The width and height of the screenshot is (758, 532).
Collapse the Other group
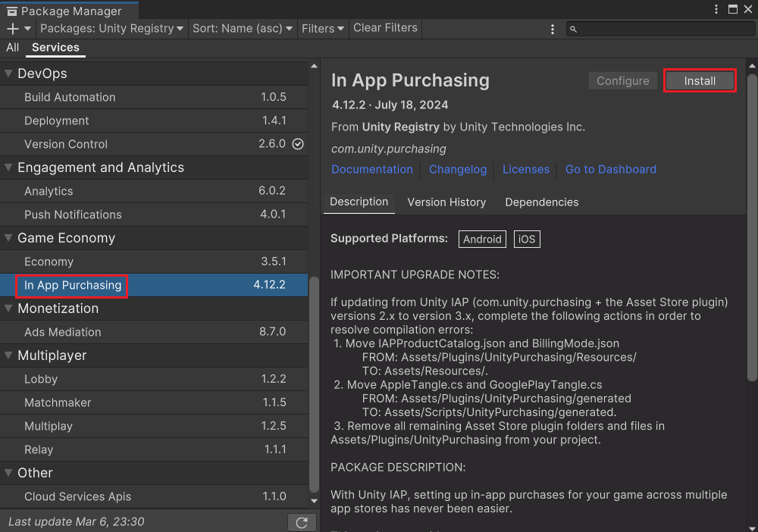(x=8, y=473)
